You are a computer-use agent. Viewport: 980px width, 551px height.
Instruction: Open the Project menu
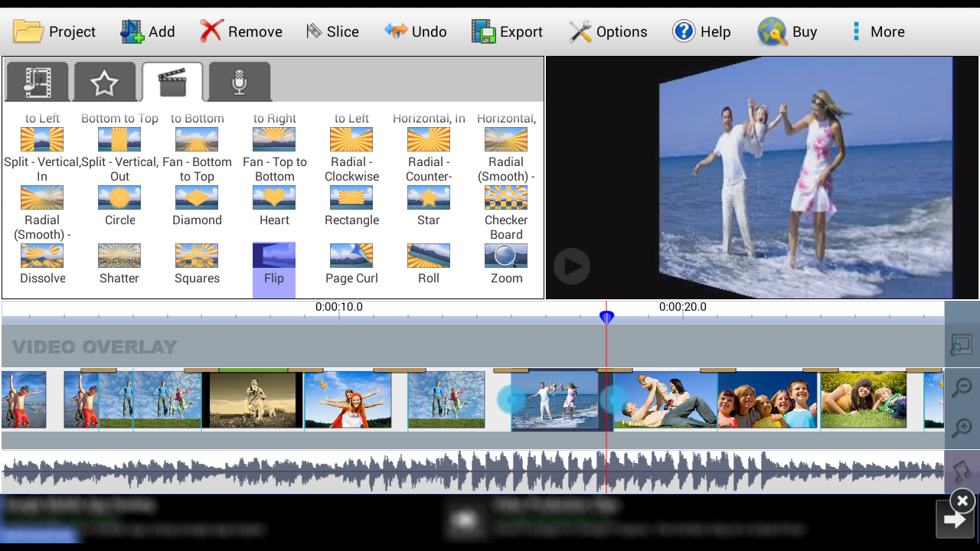[x=54, y=31]
